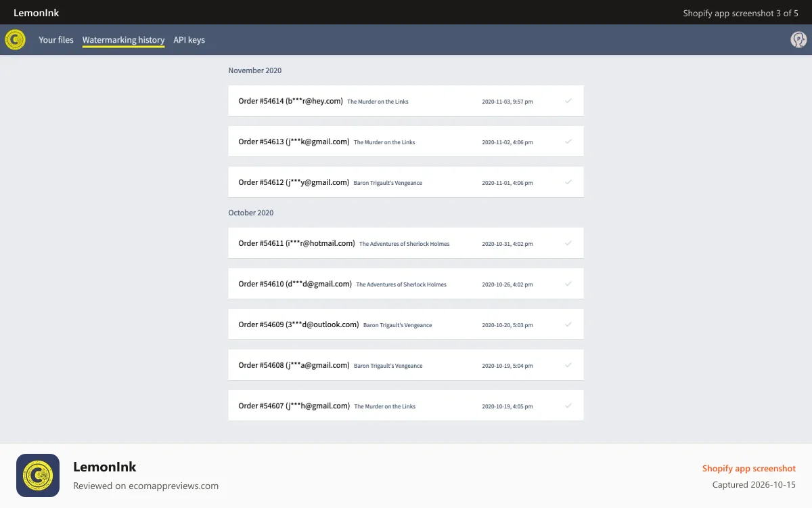Click timestamp 2020-11-01, 4:06 pm
This screenshot has height=508, width=812.
(x=507, y=183)
